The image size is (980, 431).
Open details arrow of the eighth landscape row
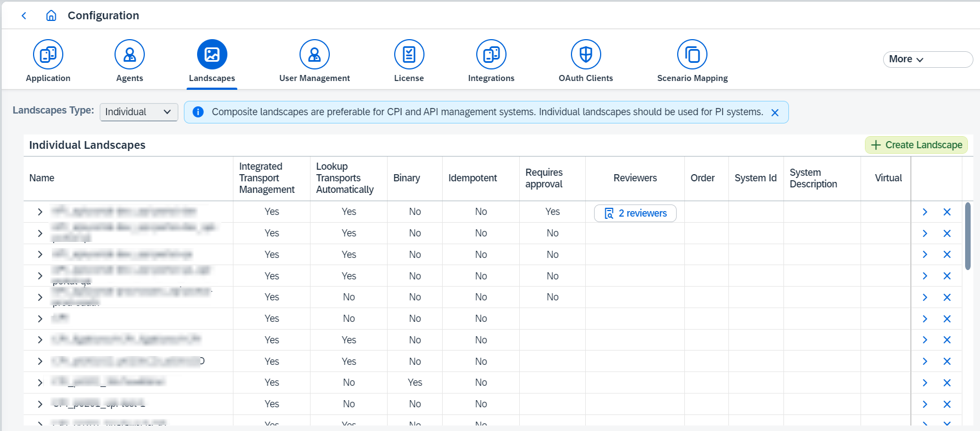[925, 361]
